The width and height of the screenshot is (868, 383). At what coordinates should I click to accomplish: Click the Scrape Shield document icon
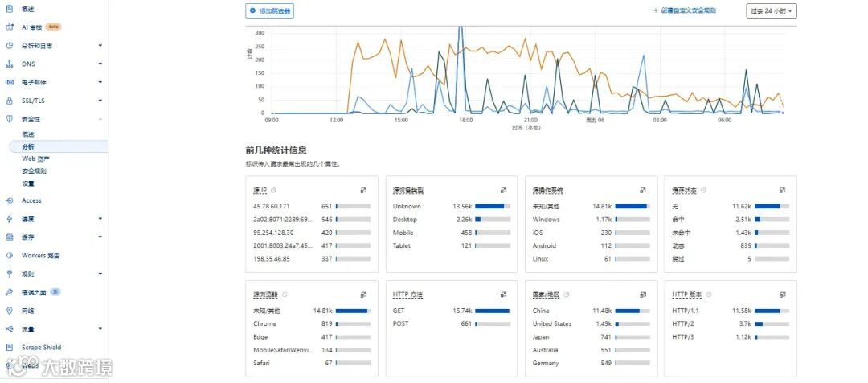point(10,348)
